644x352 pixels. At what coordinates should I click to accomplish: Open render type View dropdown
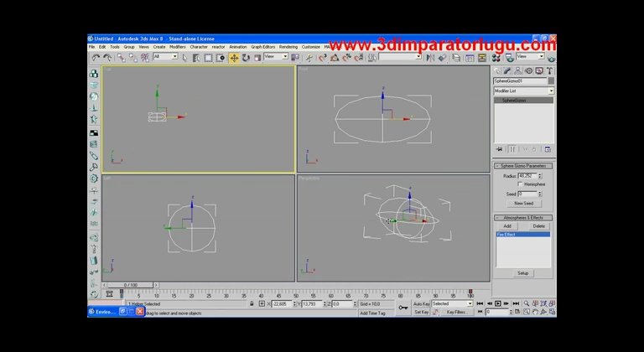[530, 56]
